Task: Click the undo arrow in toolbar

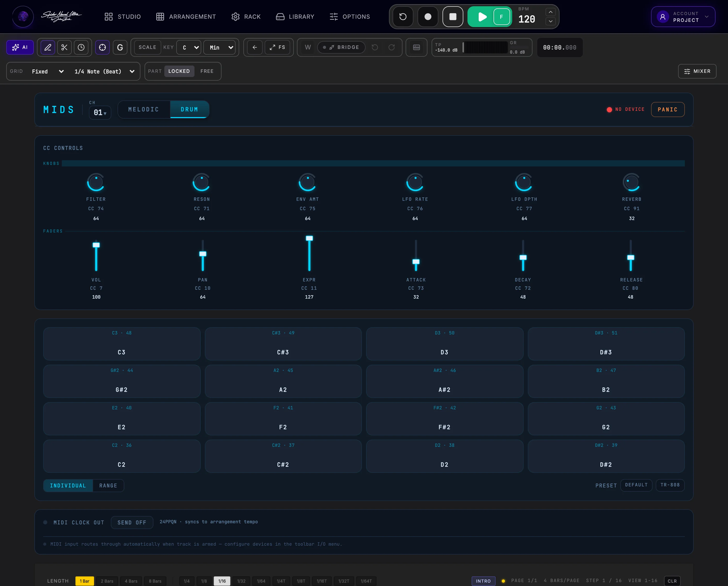Action: click(x=375, y=47)
